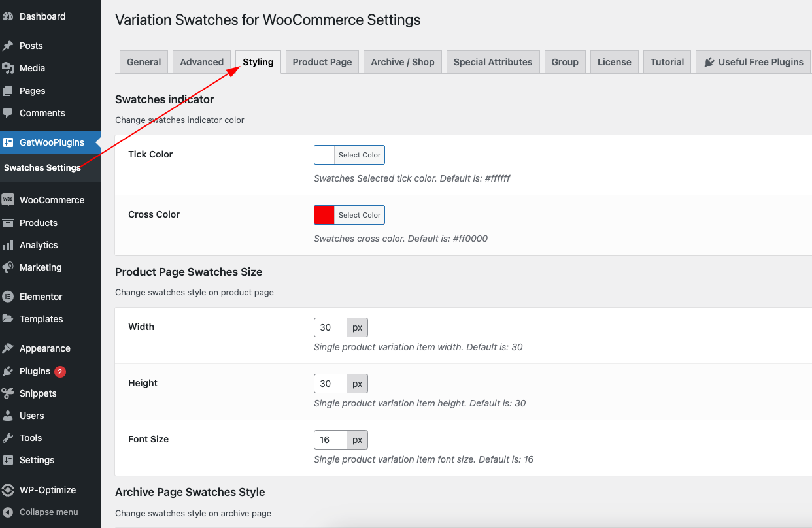Click the Collapse menu arrow icon
812x528 pixels.
click(x=8, y=512)
